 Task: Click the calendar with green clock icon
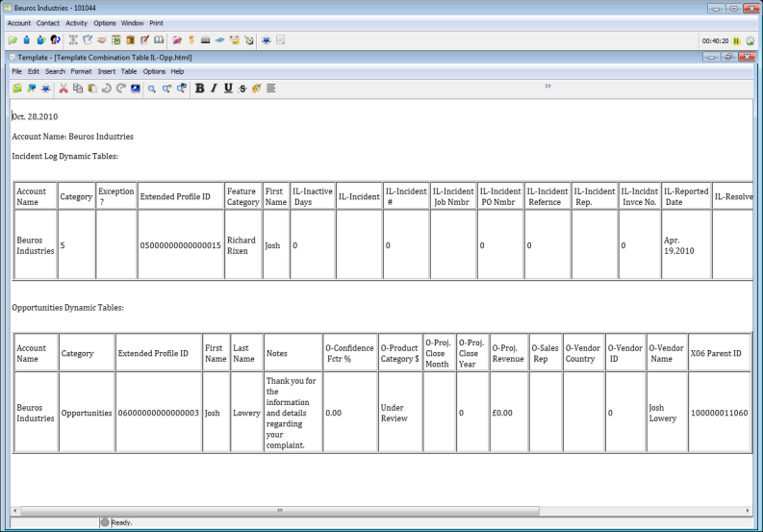click(x=115, y=40)
